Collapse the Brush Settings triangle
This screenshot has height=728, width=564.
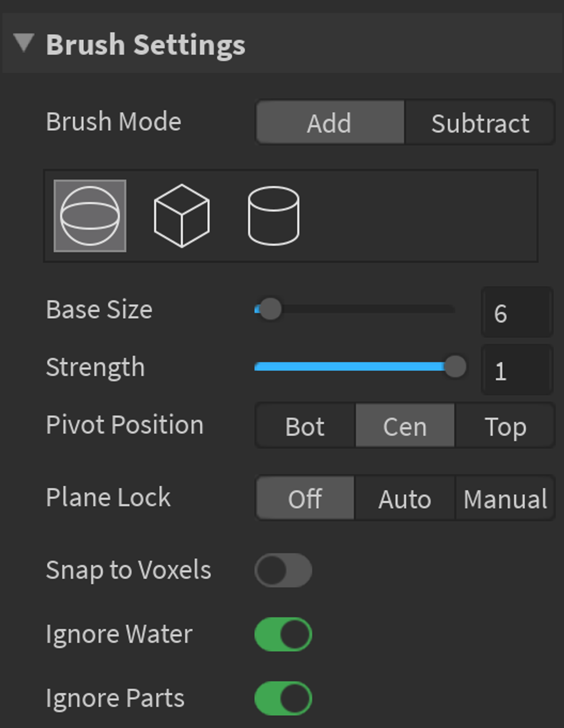[x=24, y=43]
